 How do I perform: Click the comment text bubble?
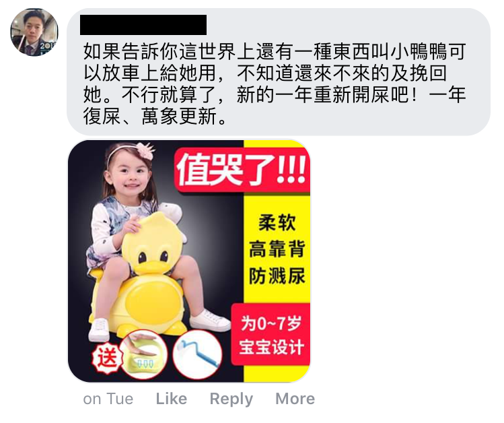point(279,71)
